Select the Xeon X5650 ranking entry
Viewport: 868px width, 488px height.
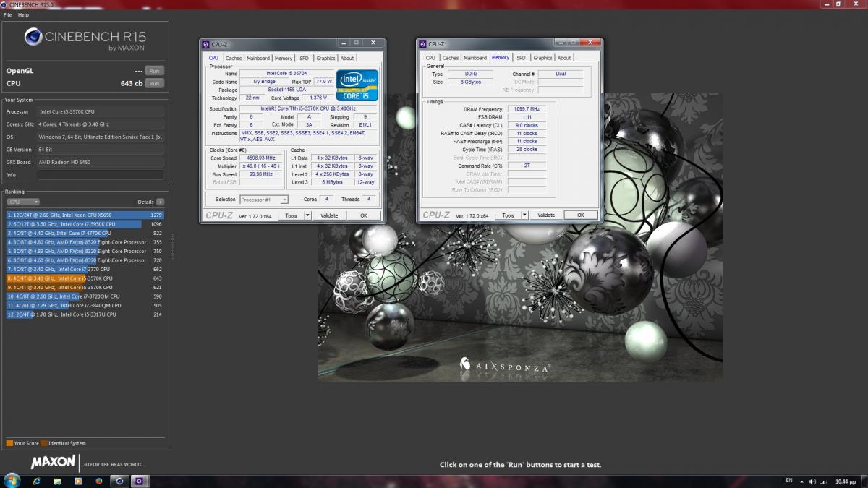[x=85, y=215]
